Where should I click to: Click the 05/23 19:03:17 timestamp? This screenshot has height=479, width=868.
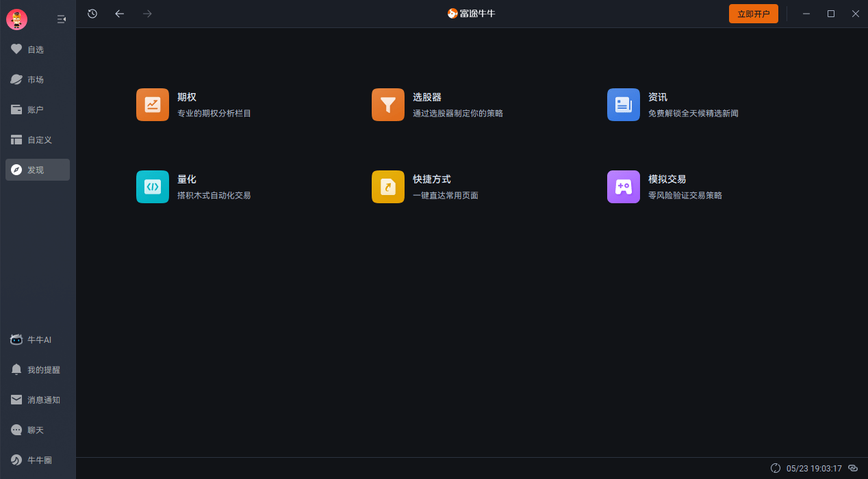[x=814, y=469]
